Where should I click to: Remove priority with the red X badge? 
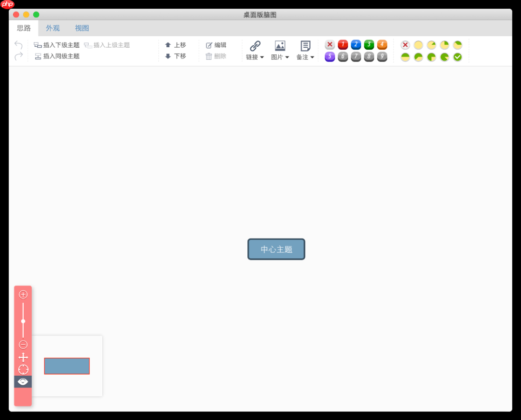point(329,44)
